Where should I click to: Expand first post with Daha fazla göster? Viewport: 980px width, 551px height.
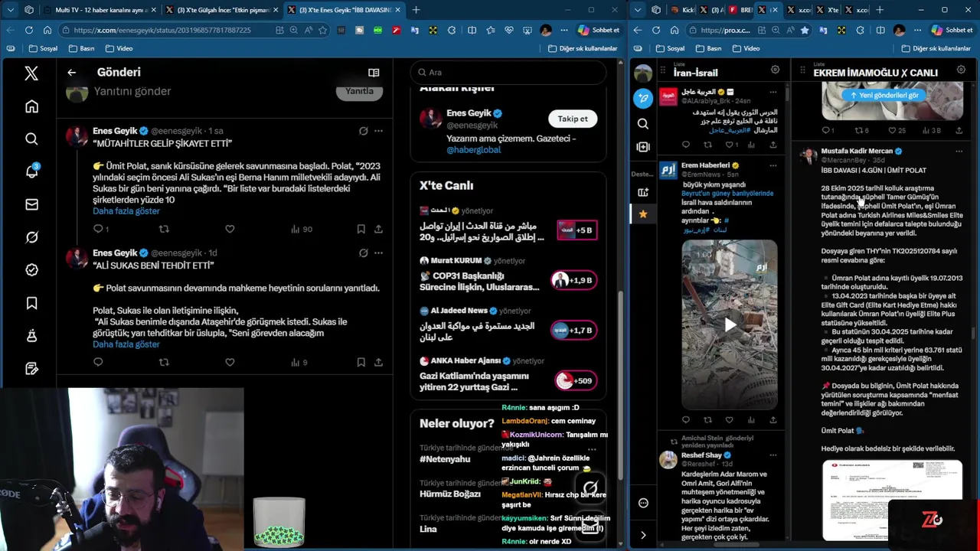(x=126, y=211)
